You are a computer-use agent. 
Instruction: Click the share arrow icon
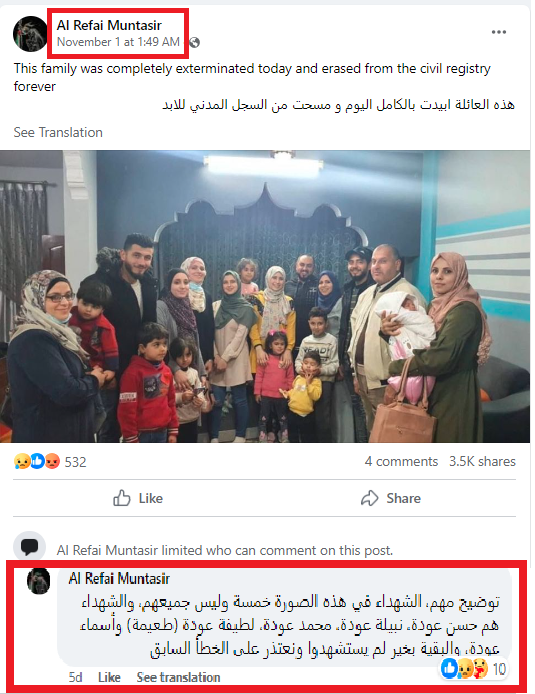pos(369,498)
